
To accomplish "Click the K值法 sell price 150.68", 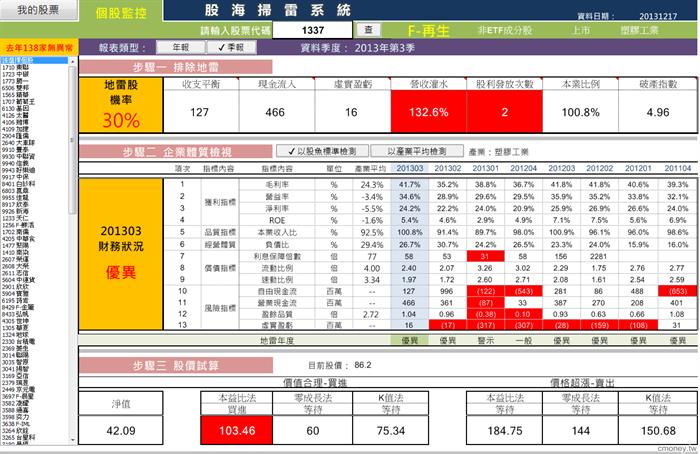I will point(658,431).
